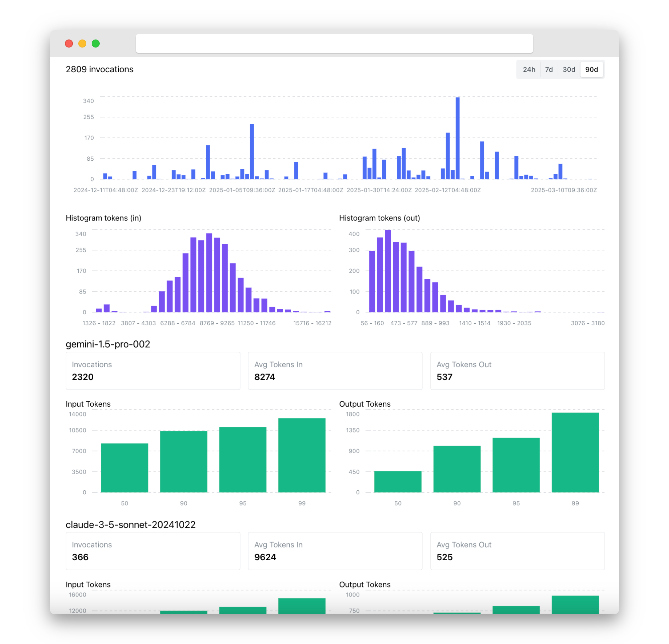The width and height of the screenshot is (669, 644).
Task: Click the 'gemini-1.5-pro-002' model heading
Action: pyautogui.click(x=108, y=344)
